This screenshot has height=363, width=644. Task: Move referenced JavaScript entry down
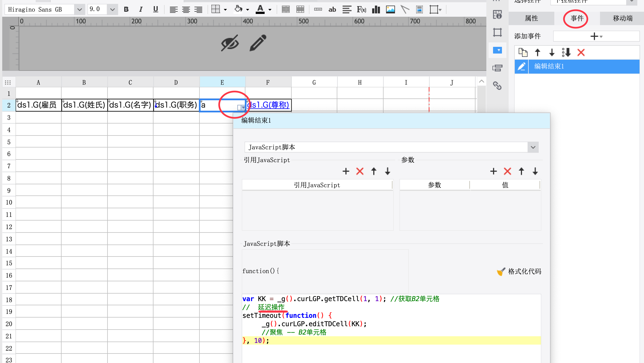click(387, 171)
